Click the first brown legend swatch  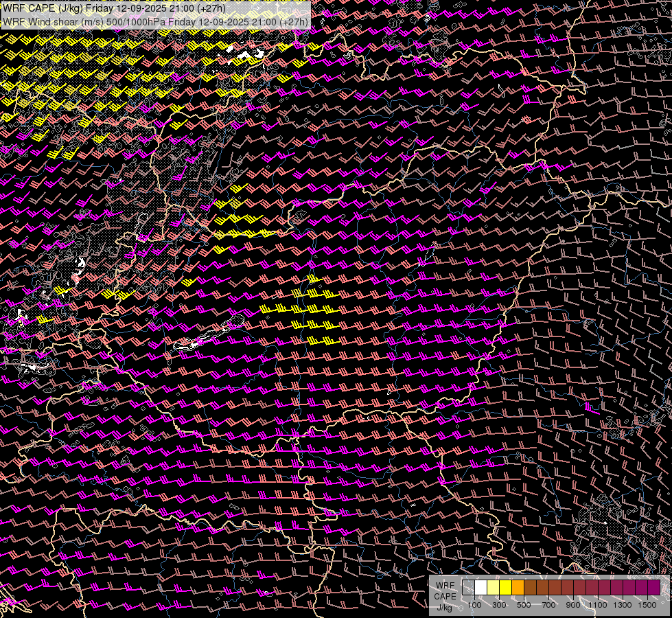coord(530,587)
